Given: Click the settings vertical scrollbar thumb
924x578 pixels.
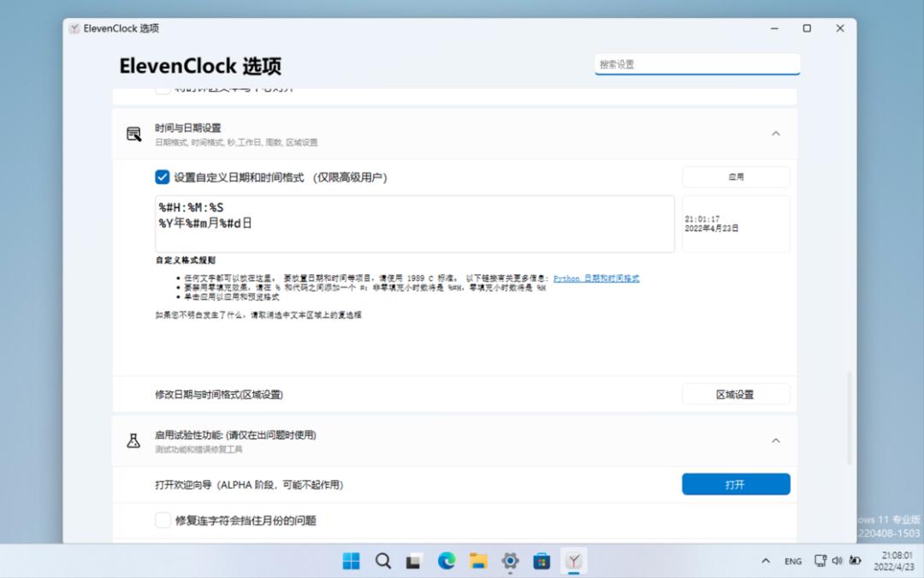Looking at the screenshot, I should pyautogui.click(x=850, y=418).
